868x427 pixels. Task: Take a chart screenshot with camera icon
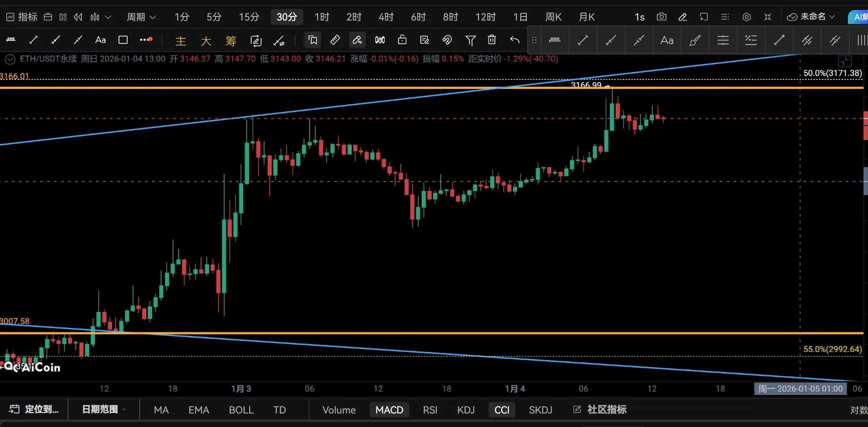(x=661, y=17)
